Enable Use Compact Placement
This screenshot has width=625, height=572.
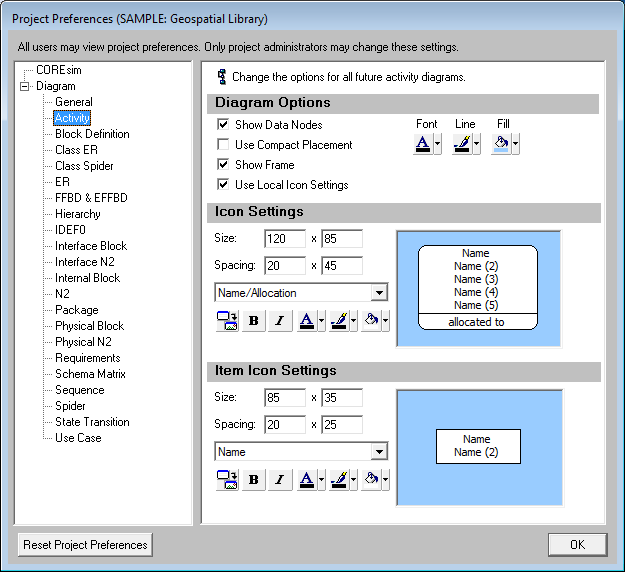coord(223,145)
